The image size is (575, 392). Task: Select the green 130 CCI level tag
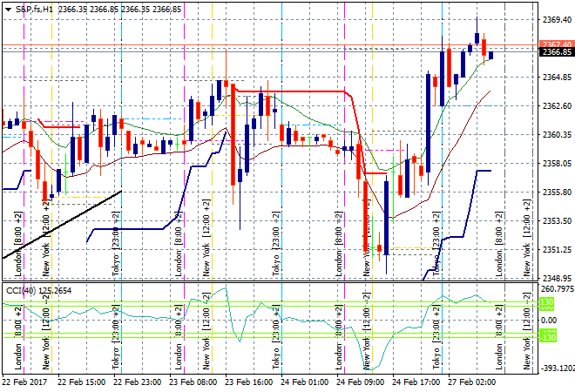(x=547, y=304)
